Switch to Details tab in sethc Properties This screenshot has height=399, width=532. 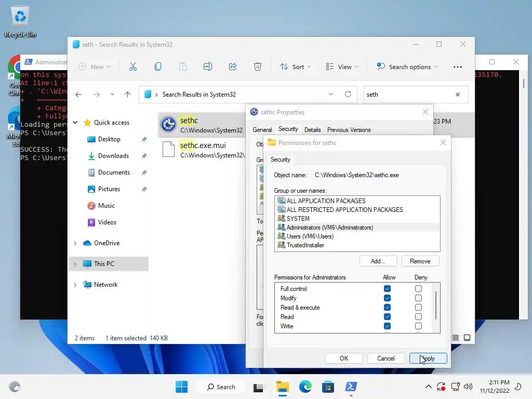312,130
